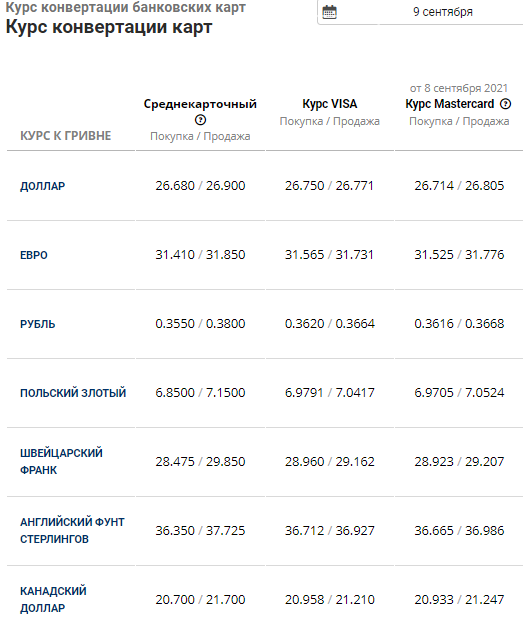
Task: Select ruble average rate 0.3550 / 0.3800
Action: pyautogui.click(x=200, y=324)
